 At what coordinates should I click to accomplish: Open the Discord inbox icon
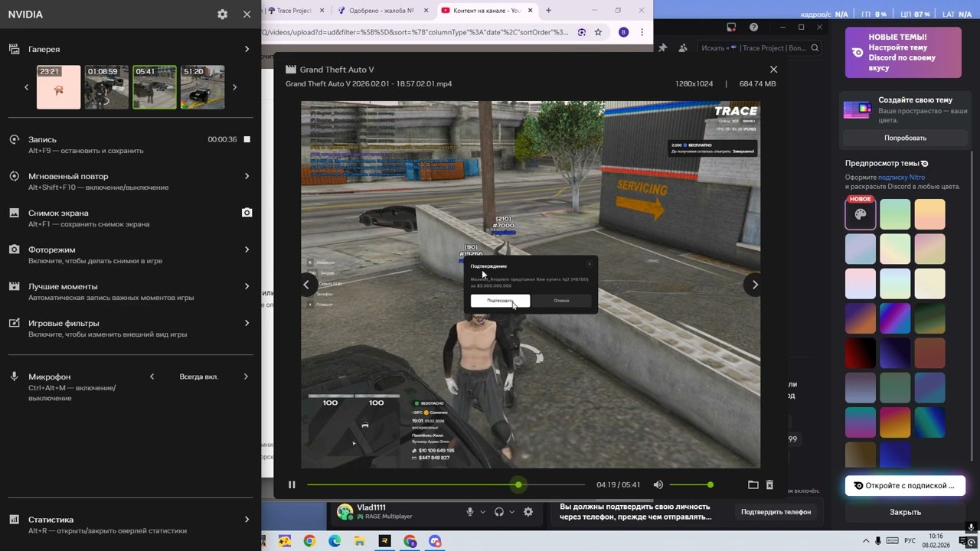click(731, 27)
